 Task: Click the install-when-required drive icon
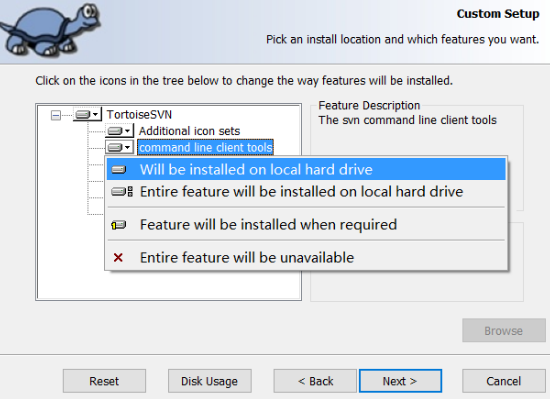click(119, 225)
